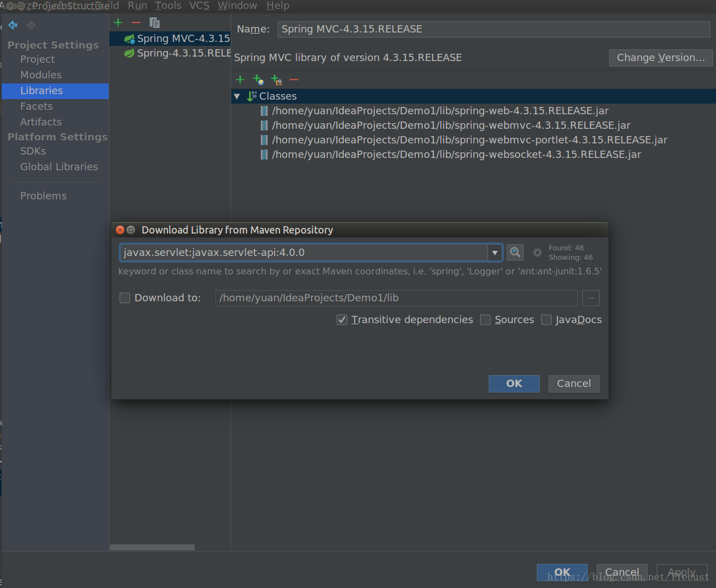716x588 pixels.
Task: Open the Maven coordinates dropdown arrow
Action: point(495,253)
